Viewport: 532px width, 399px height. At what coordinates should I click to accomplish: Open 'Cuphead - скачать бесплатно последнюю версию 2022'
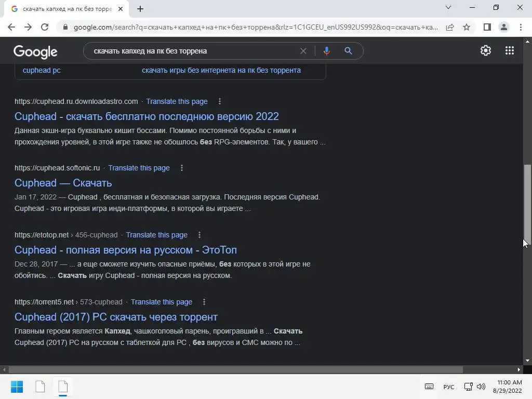[x=147, y=116]
